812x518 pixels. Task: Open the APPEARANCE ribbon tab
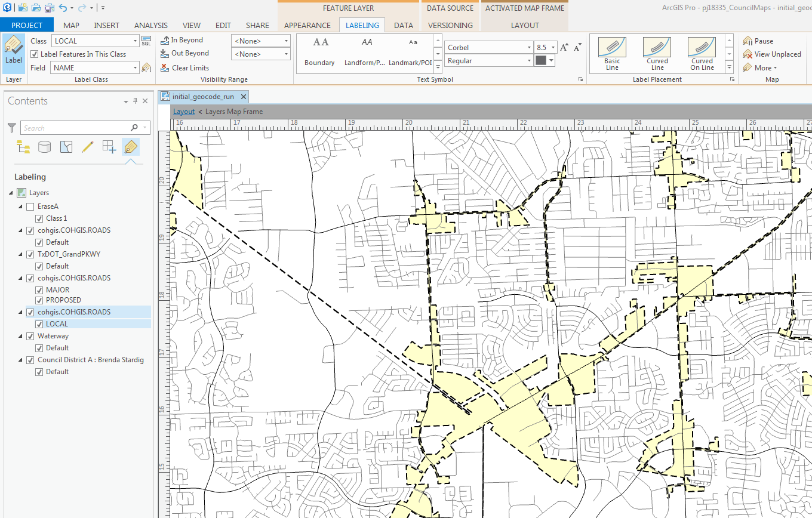coord(307,25)
